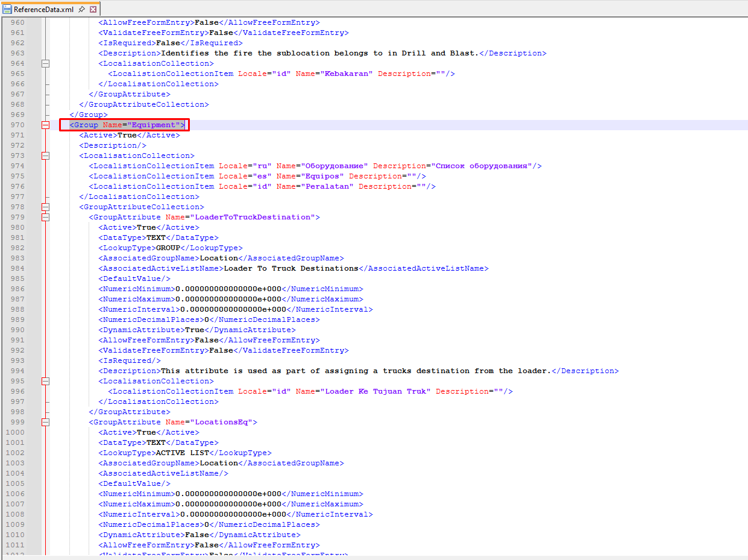Click the "Loader To Truck Destinations" text
Image resolution: width=748 pixels, height=560 pixels.
tap(291, 268)
